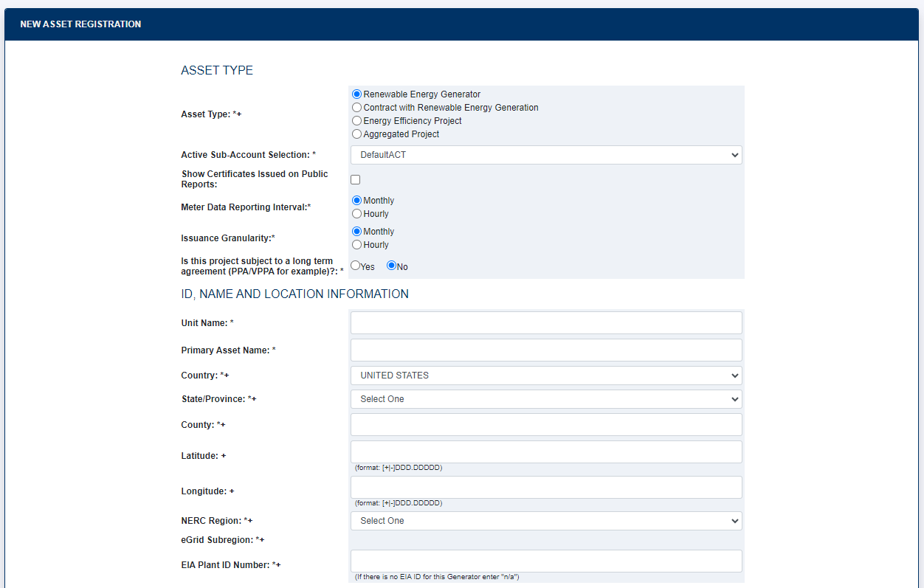
Task: Click the Longitude format hint text
Action: click(399, 503)
